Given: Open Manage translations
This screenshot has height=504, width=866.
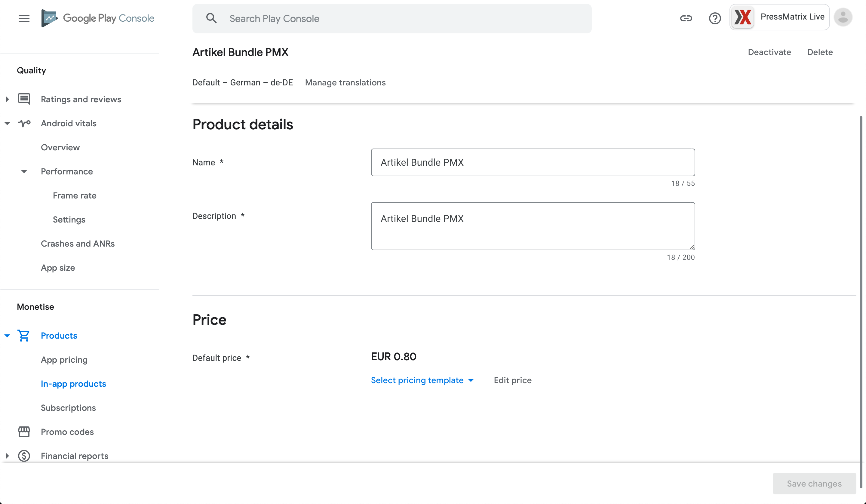Looking at the screenshot, I should [x=345, y=82].
